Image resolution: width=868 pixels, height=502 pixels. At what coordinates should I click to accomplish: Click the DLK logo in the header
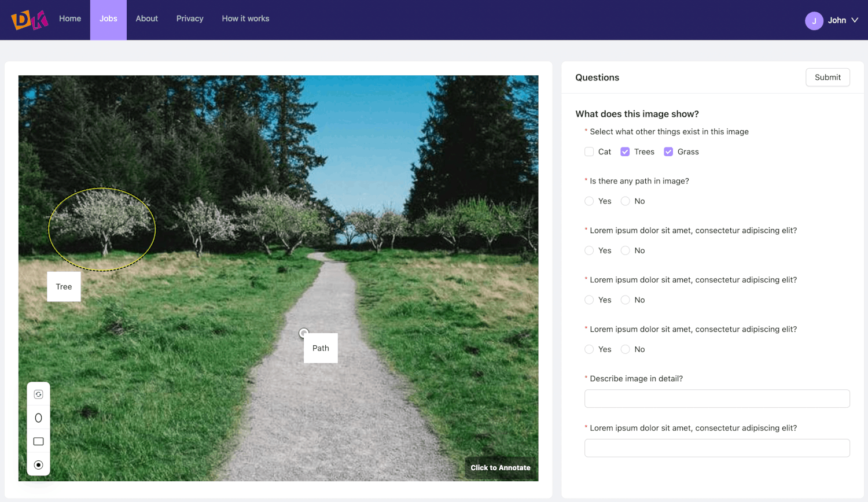tap(29, 20)
